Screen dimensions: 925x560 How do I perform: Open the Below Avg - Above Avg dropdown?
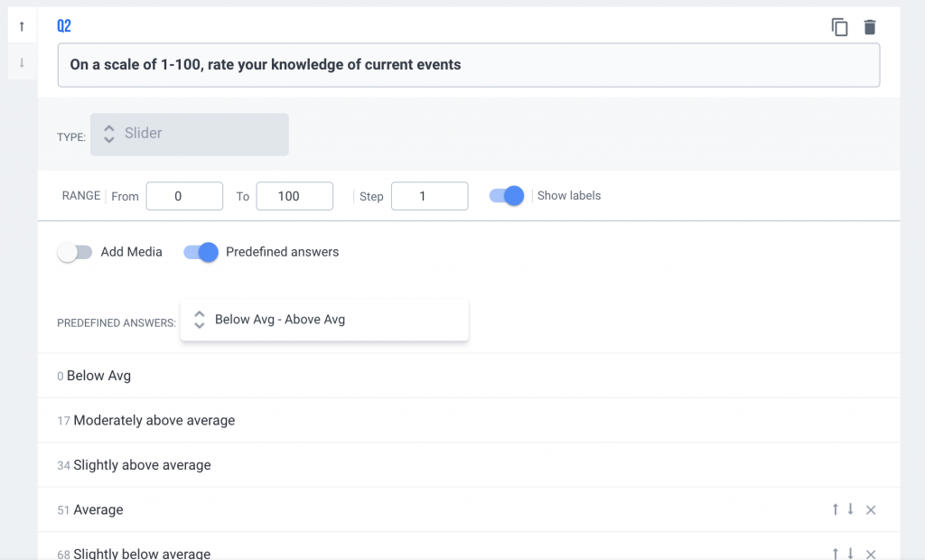(324, 320)
